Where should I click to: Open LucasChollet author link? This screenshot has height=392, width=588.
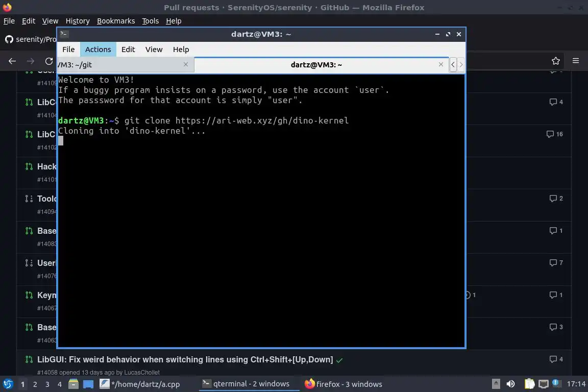pyautogui.click(x=143, y=373)
